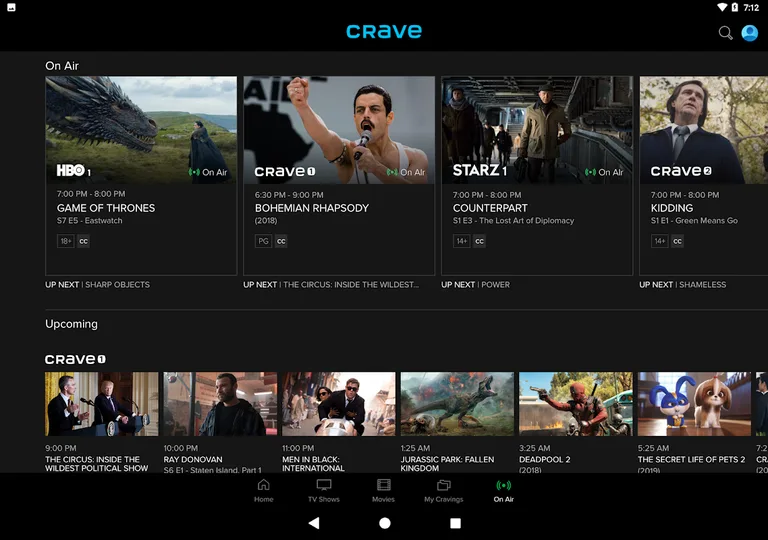Open the Deadpool 2 thumbnail
Viewport: 768px width, 540px height.
coord(576,404)
